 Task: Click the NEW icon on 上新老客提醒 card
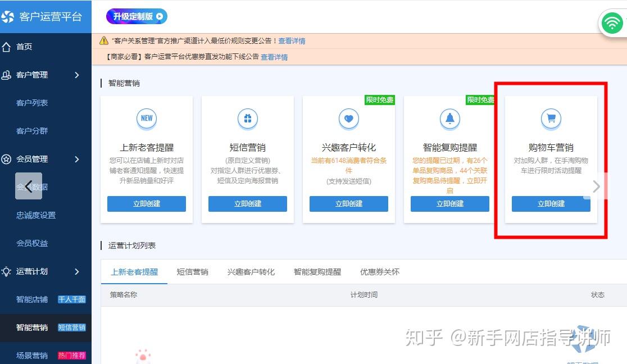(x=147, y=119)
